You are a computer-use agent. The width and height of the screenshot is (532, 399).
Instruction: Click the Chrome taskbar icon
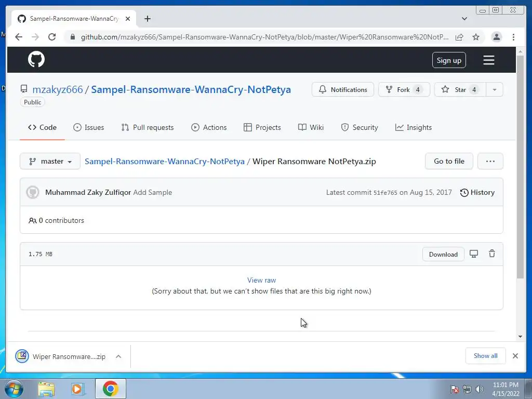111,389
